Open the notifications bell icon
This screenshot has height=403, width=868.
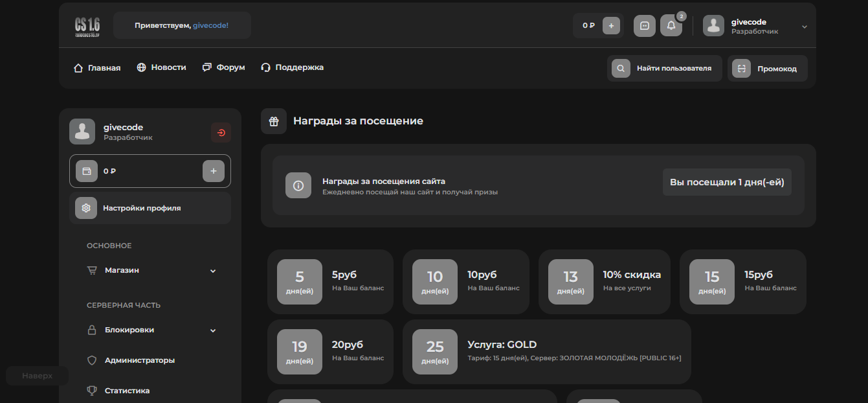[x=671, y=26]
